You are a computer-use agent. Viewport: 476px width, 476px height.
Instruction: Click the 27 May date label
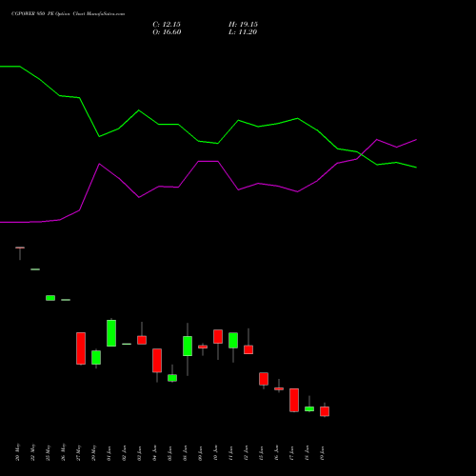[78, 452]
